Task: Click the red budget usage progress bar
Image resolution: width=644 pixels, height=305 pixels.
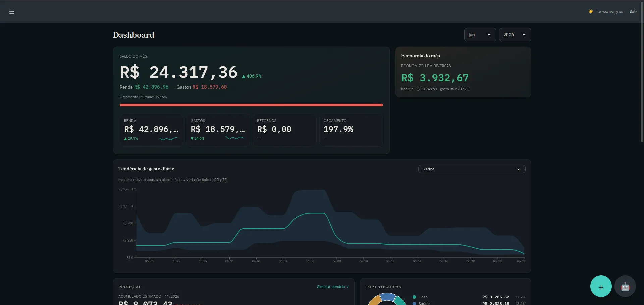Action: click(251, 105)
